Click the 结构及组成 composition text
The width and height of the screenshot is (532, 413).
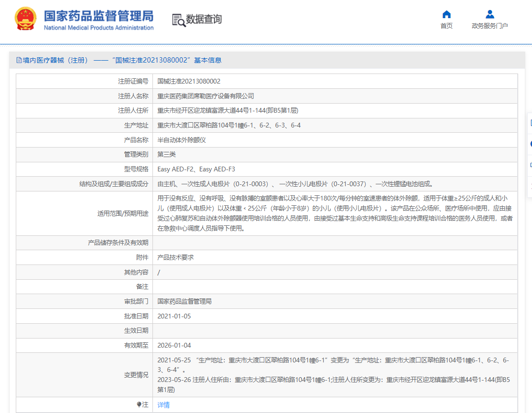295,184
